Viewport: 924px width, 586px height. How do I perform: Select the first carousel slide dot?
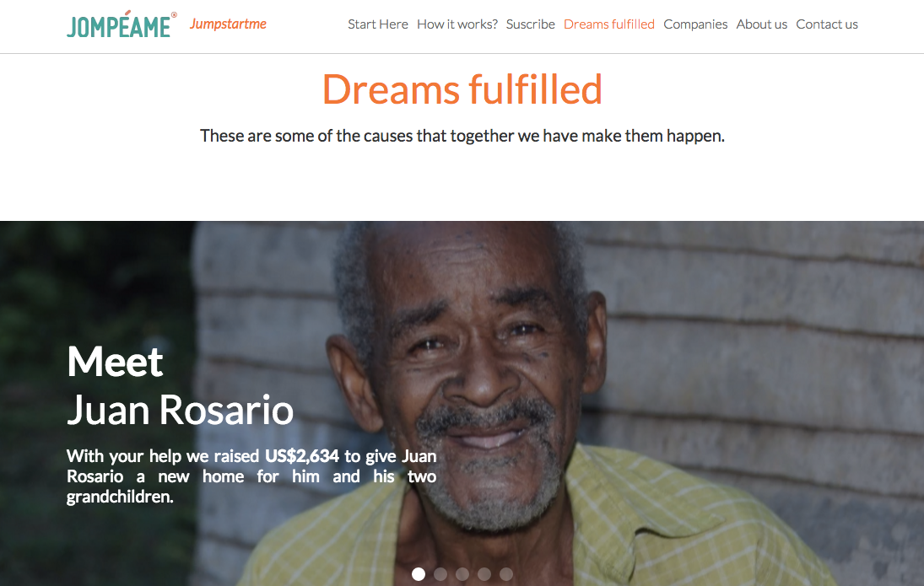tap(419, 574)
